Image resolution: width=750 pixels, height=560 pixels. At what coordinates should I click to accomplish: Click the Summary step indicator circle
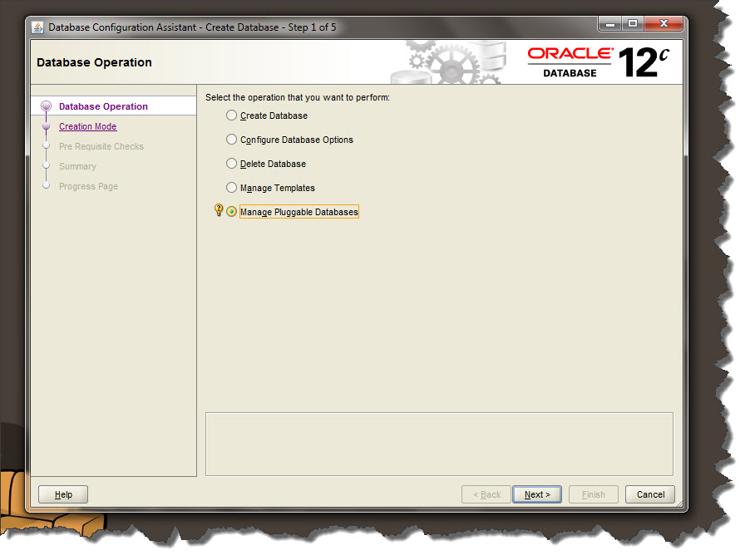click(x=47, y=166)
